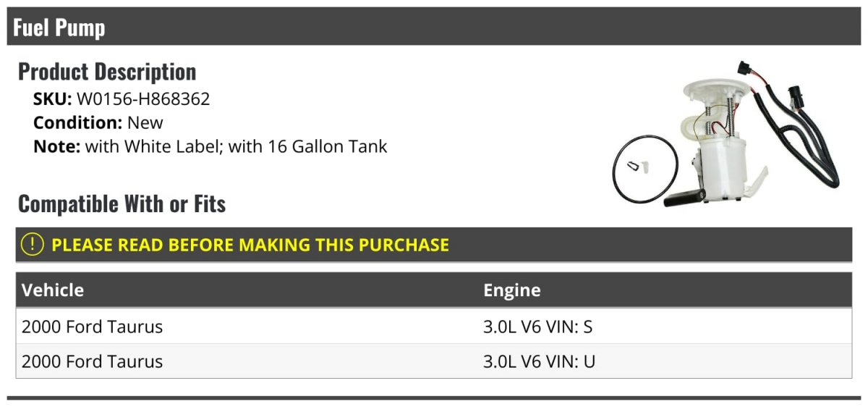Screen dimensions: 868x407
Task: Click the wiring harness in product photo
Action: pyautogui.click(x=788, y=123)
